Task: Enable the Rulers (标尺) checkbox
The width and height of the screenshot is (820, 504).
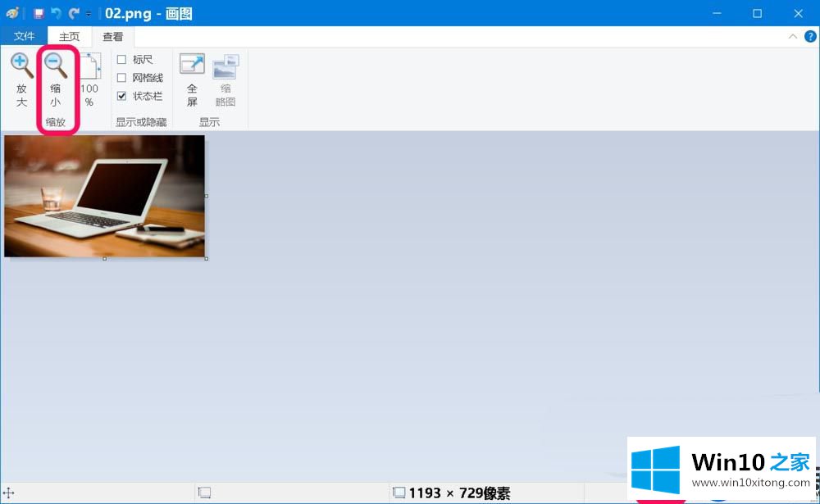Action: (x=121, y=60)
